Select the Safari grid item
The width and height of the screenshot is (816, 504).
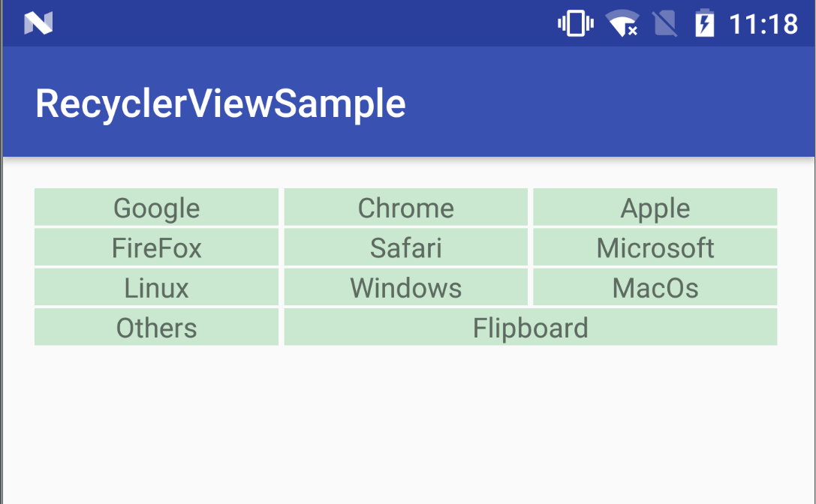click(405, 247)
